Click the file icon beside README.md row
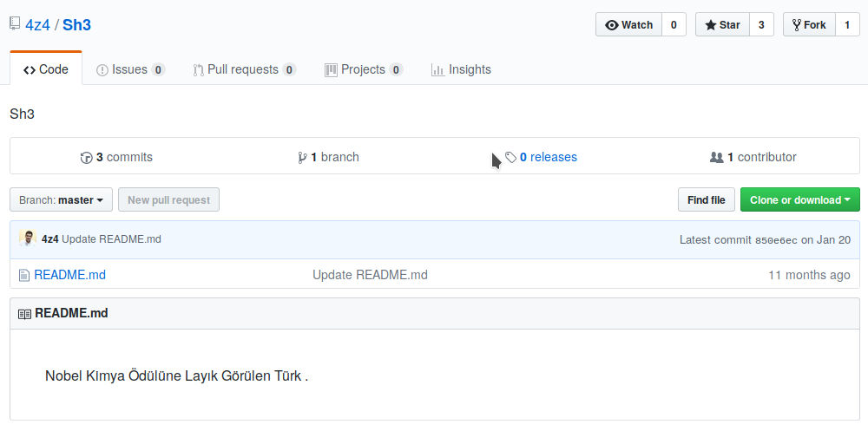Screen dimensions: 868x431 point(23,275)
